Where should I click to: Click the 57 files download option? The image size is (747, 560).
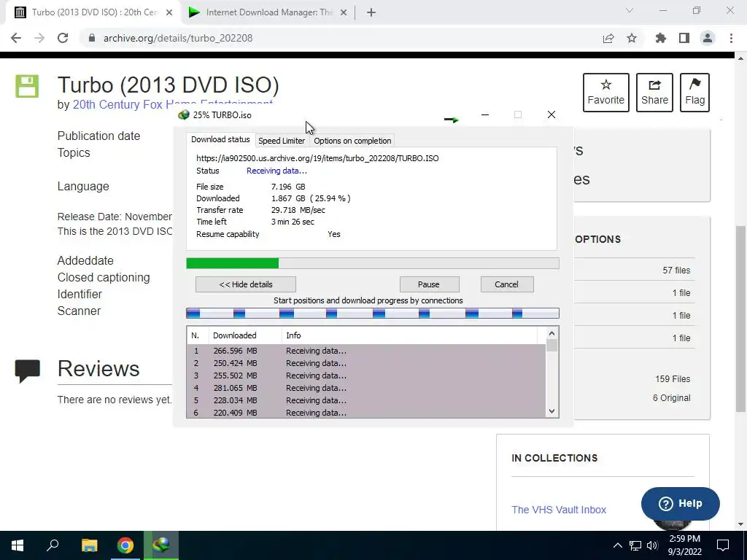(676, 270)
